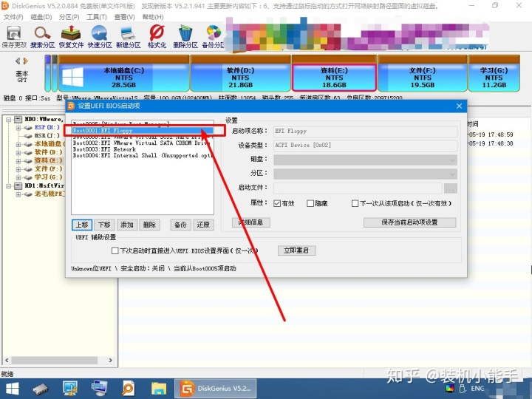This screenshot has width=532, height=399.
Task: Expand the 学习 (G:) tree node
Action: [18, 177]
